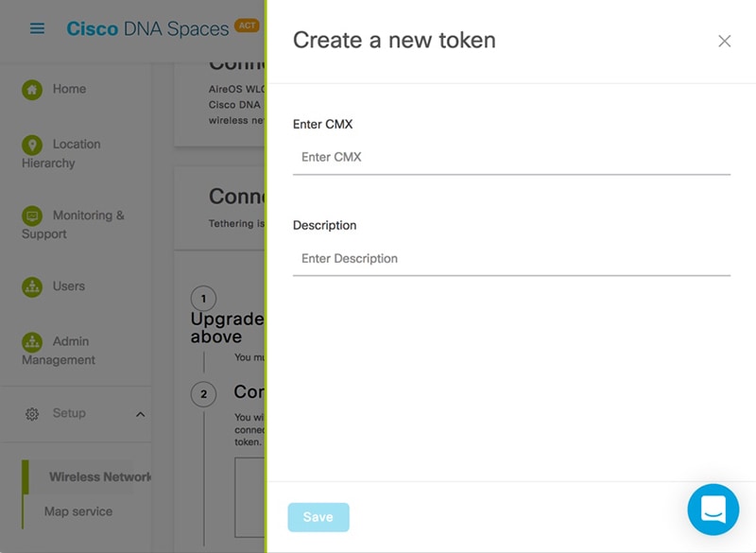
Task: Click the Cisco DNA Spaces logo
Action: (147, 29)
